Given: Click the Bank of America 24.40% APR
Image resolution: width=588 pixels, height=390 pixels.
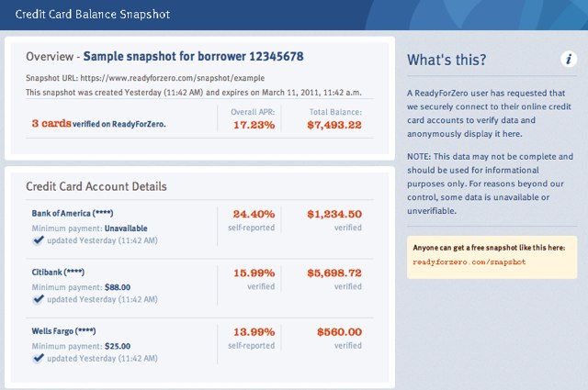Looking at the screenshot, I should [254, 214].
